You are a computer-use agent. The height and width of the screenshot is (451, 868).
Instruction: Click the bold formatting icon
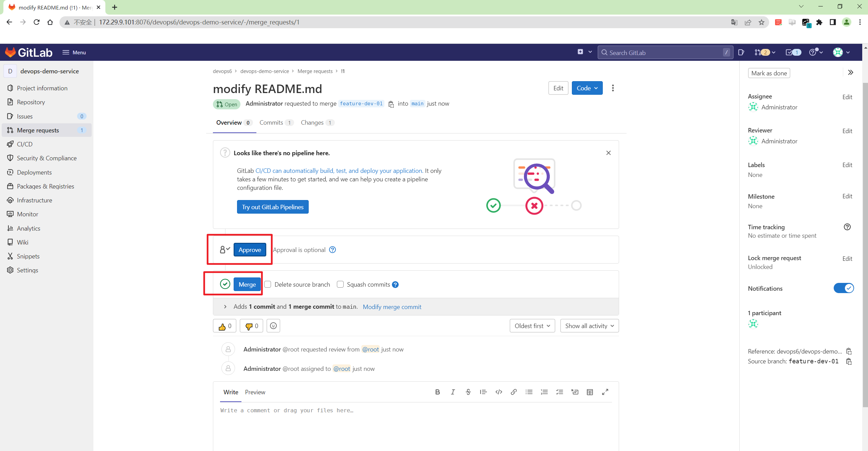[437, 392]
